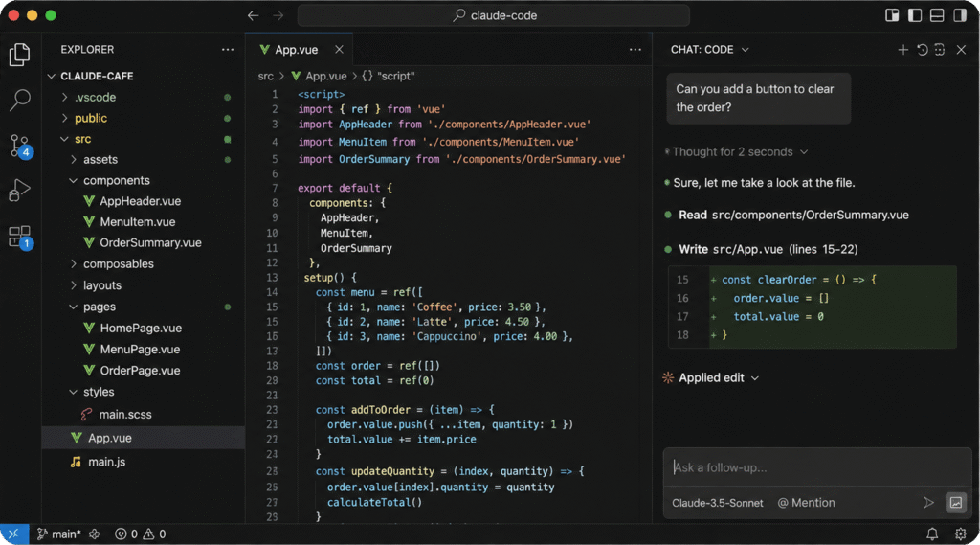Collapse the pages folder
This screenshot has height=545, width=980.
tap(74, 307)
